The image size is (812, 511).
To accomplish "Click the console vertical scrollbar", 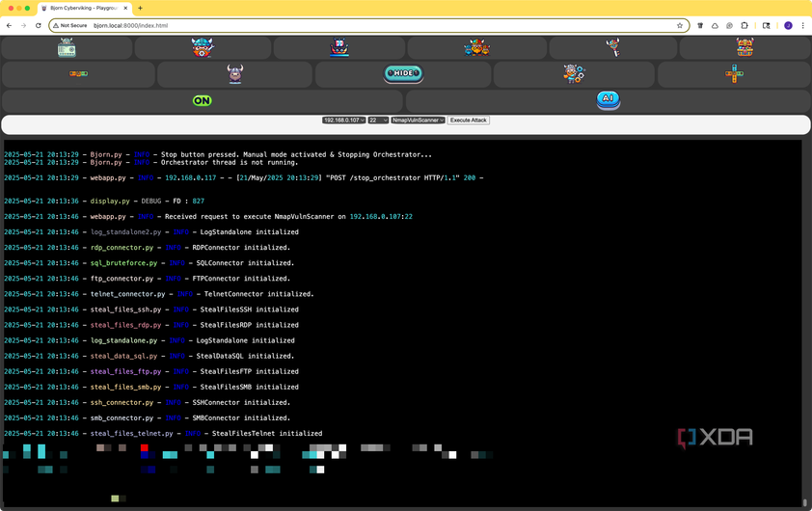I will [x=804, y=502].
